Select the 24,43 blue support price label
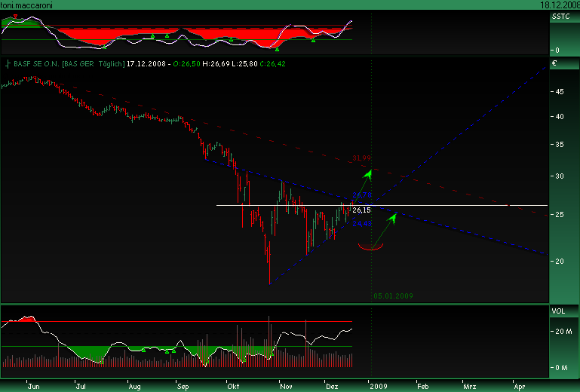 (x=361, y=223)
